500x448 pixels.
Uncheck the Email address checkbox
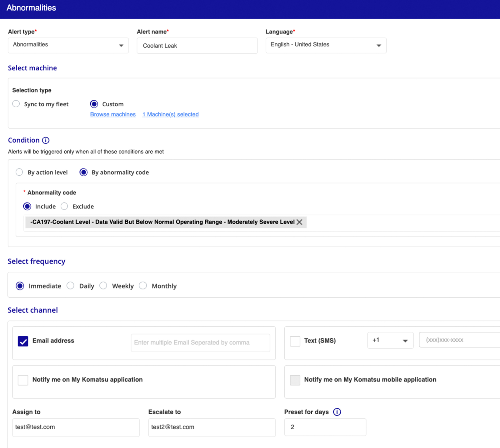click(x=23, y=341)
